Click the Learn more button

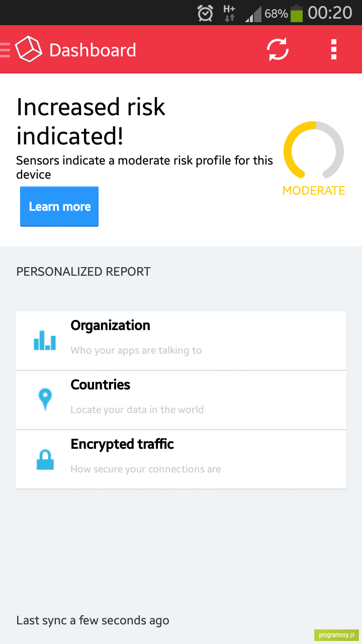click(59, 206)
